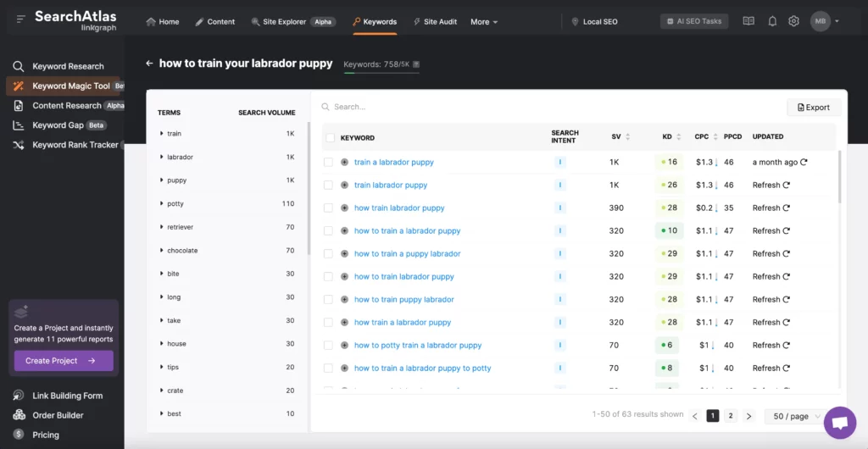Check the box for 'train a labrador puppy'
The width and height of the screenshot is (868, 449).
pos(328,162)
